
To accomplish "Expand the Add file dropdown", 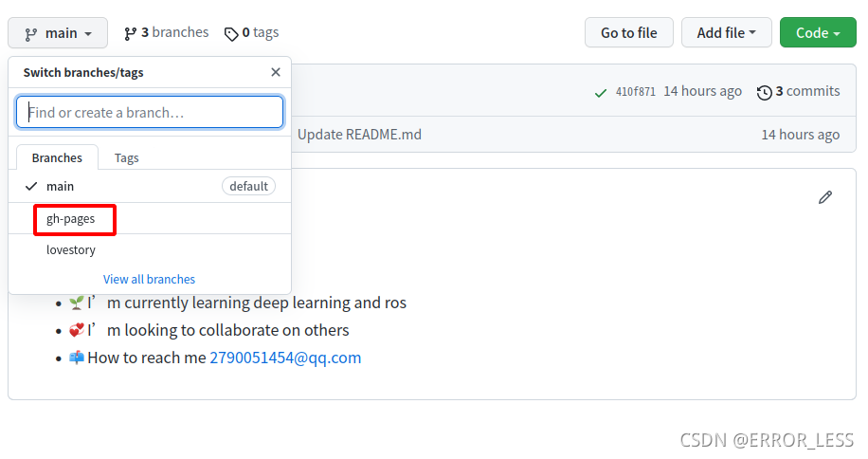I will tap(726, 32).
